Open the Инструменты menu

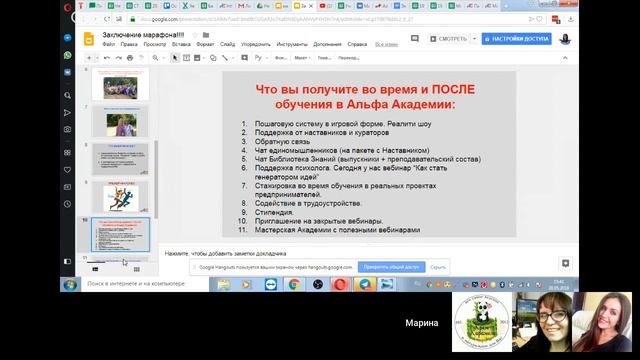(x=292, y=44)
